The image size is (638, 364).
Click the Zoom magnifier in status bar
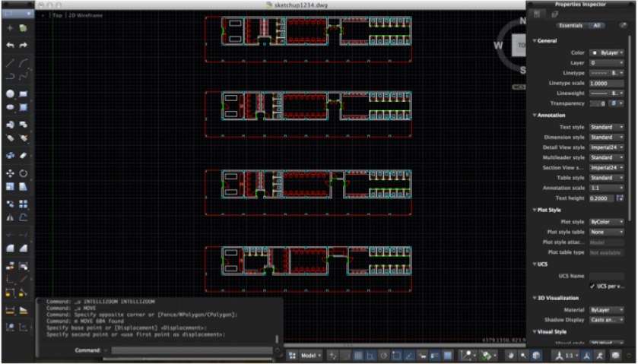524,356
